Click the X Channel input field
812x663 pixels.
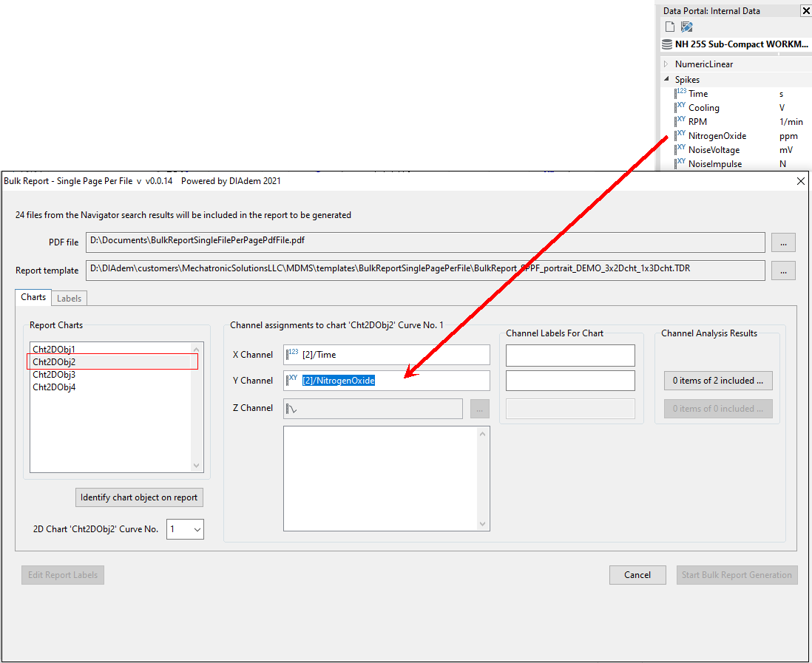coord(392,355)
